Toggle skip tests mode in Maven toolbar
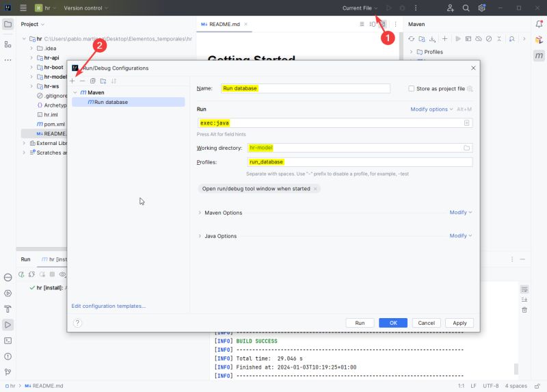 (489, 39)
